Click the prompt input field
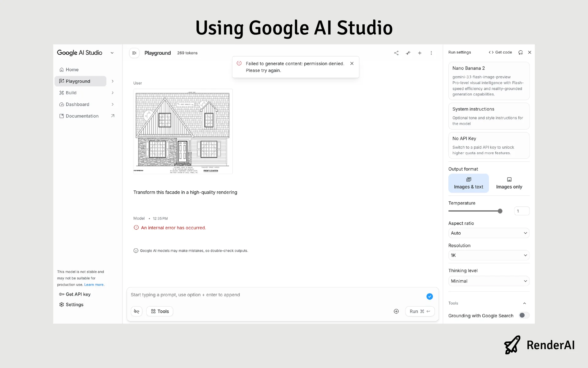588x368 pixels. 245,295
